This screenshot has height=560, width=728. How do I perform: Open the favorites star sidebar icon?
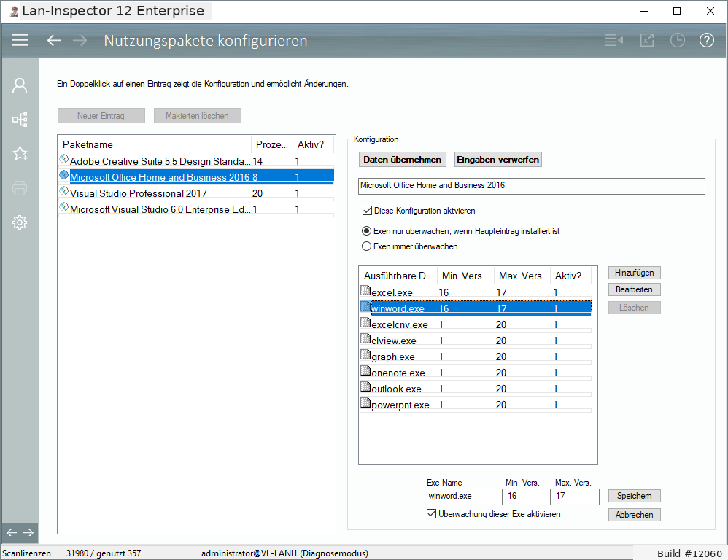pos(20,153)
